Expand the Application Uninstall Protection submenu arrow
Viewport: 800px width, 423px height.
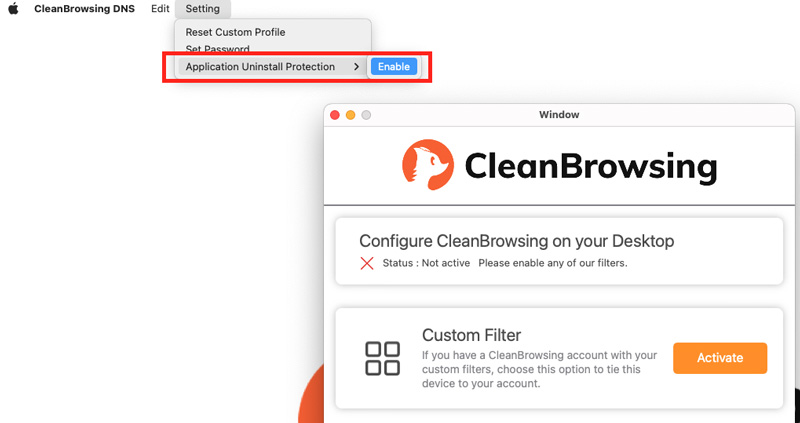pyautogui.click(x=356, y=67)
